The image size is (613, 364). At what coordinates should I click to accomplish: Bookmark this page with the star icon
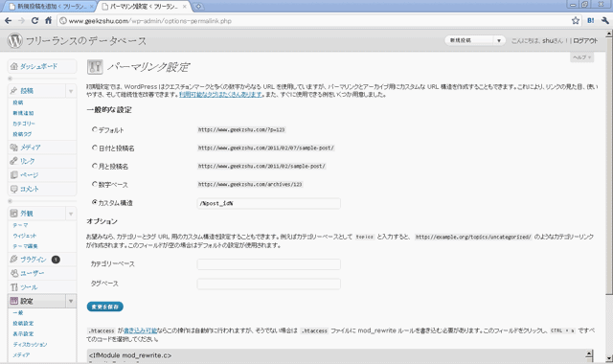point(576,21)
